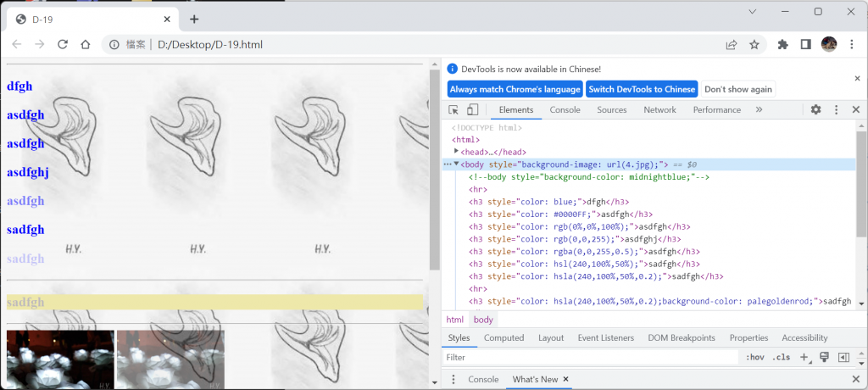
Task: Select the h3 hsl(240,100%,50%) node
Action: click(584, 265)
